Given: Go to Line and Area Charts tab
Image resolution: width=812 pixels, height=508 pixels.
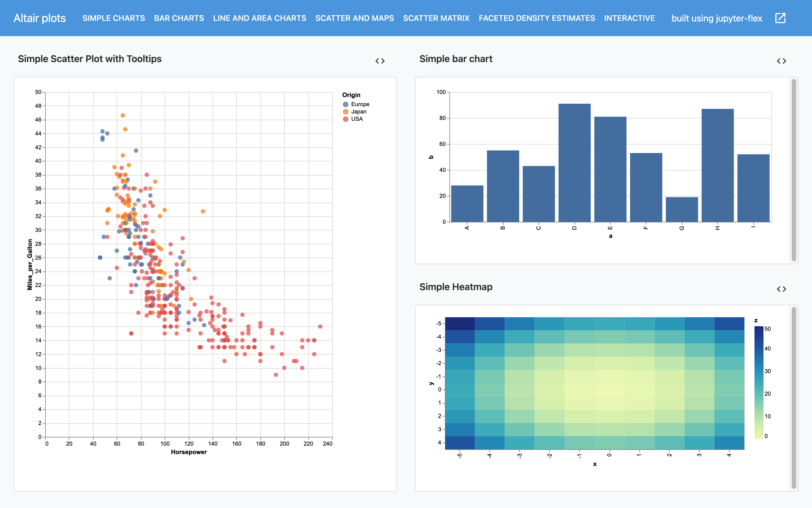Looking at the screenshot, I should tap(260, 18).
